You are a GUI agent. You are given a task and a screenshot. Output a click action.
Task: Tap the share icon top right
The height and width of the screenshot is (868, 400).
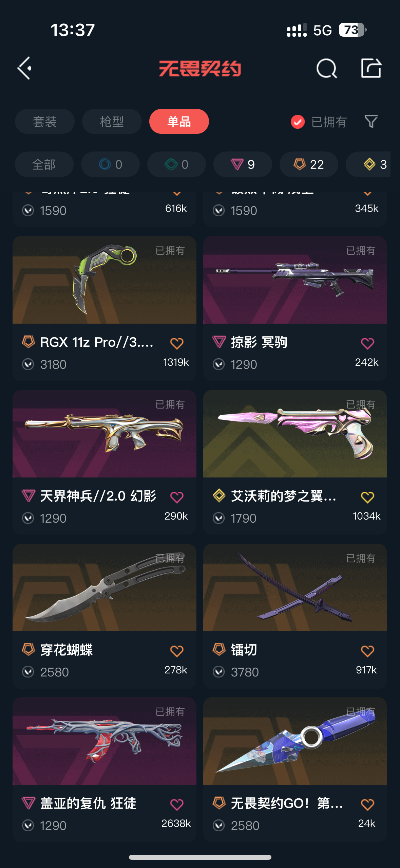click(371, 68)
